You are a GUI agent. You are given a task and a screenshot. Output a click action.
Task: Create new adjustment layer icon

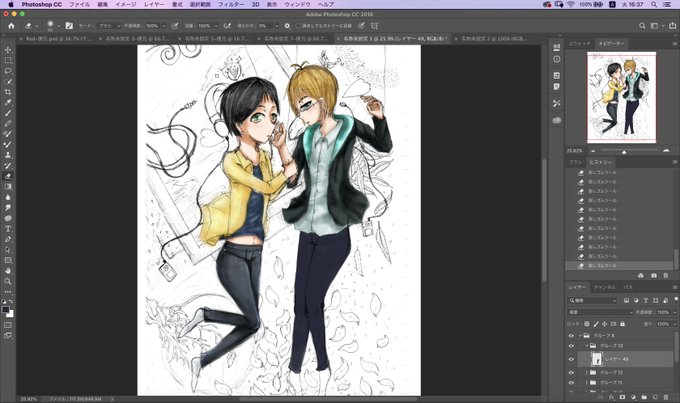pyautogui.click(x=633, y=397)
